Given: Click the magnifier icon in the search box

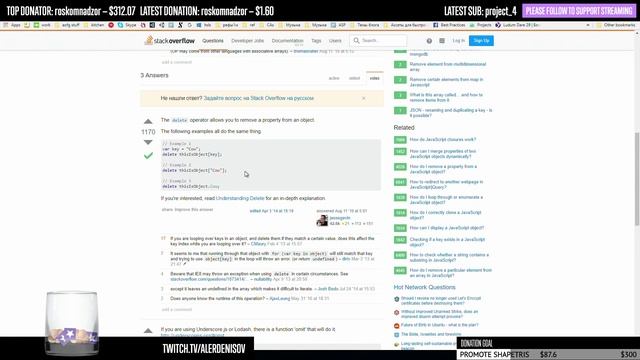Looking at the screenshot, I should coord(356,40).
